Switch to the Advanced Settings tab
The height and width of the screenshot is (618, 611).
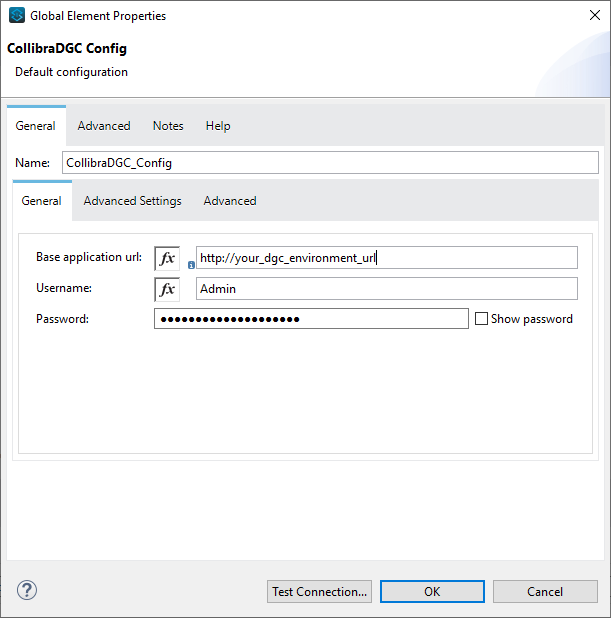[132, 201]
